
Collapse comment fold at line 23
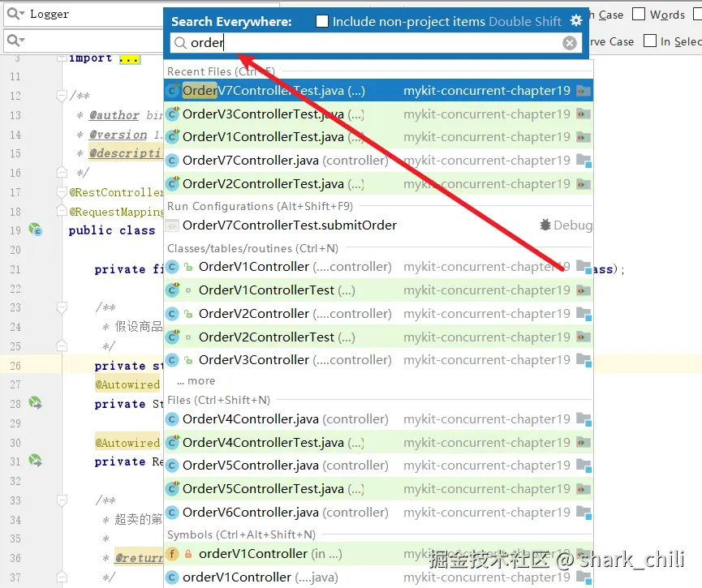click(62, 307)
